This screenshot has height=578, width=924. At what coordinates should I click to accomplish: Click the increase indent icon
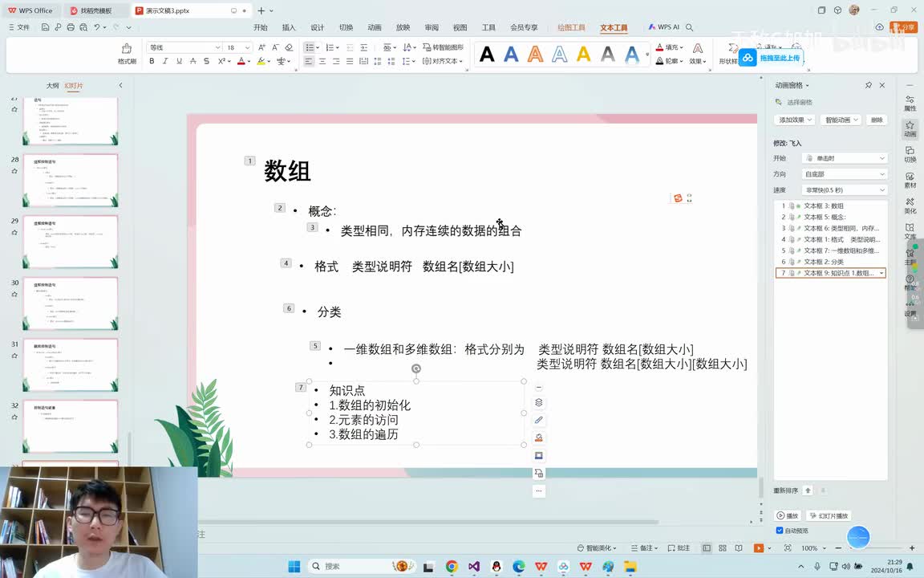point(363,47)
